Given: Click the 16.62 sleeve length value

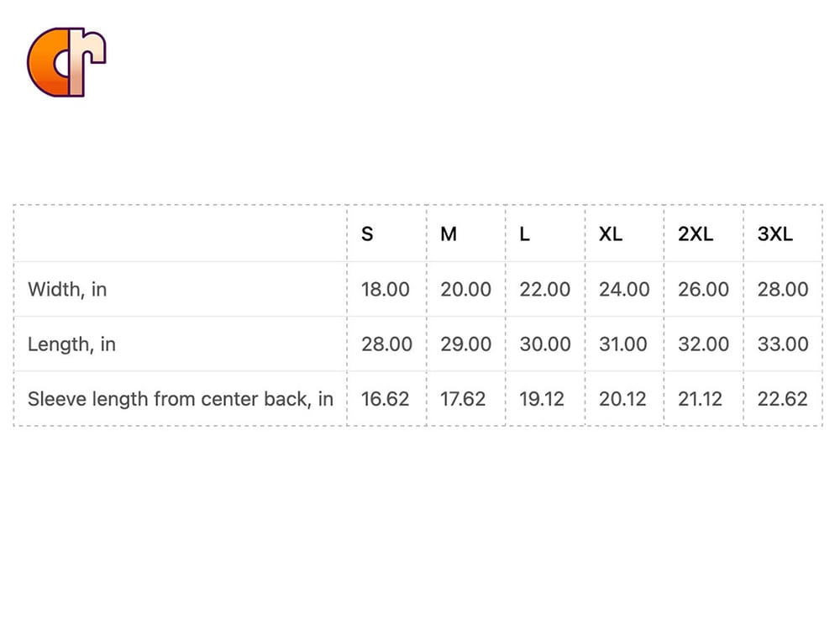Looking at the screenshot, I should point(385,399).
